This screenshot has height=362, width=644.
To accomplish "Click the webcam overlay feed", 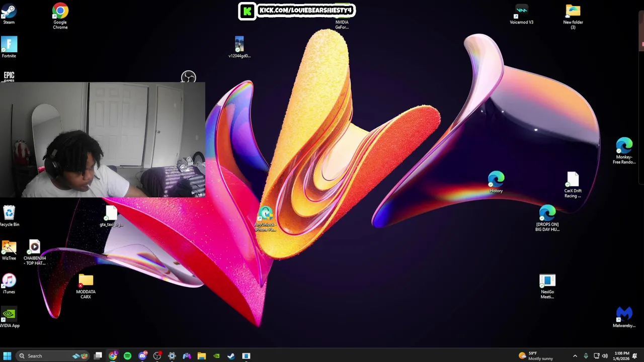I will pos(103,140).
